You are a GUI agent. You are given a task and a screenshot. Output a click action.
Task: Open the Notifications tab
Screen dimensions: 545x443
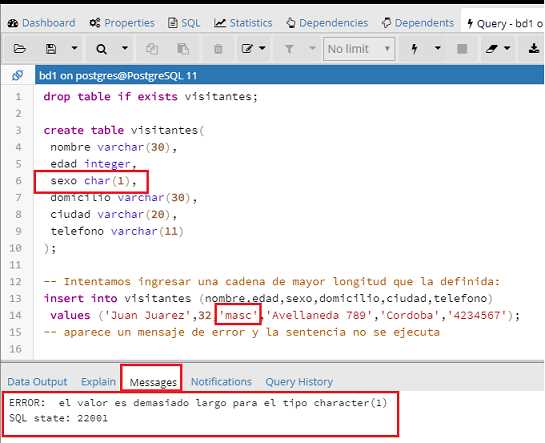click(x=221, y=382)
